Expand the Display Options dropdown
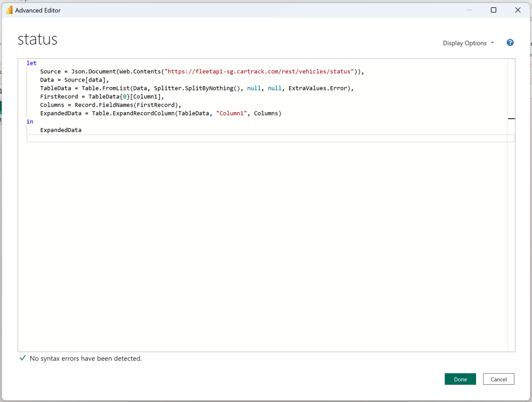 point(468,43)
